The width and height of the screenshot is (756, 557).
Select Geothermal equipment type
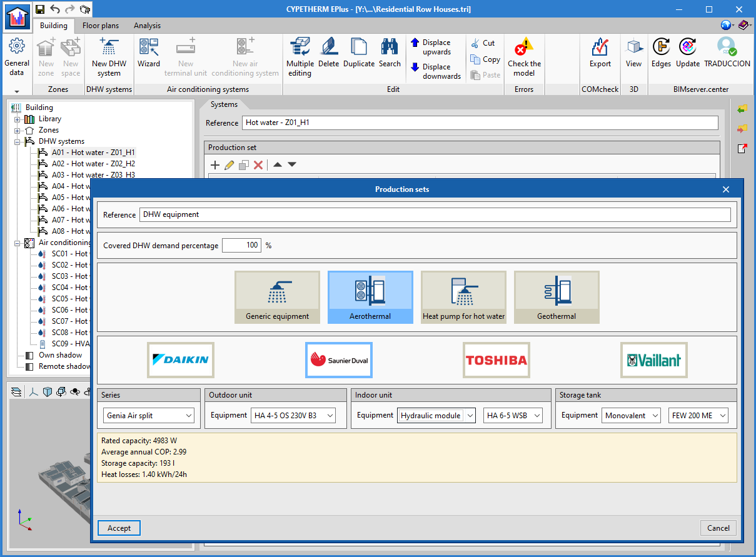click(557, 297)
